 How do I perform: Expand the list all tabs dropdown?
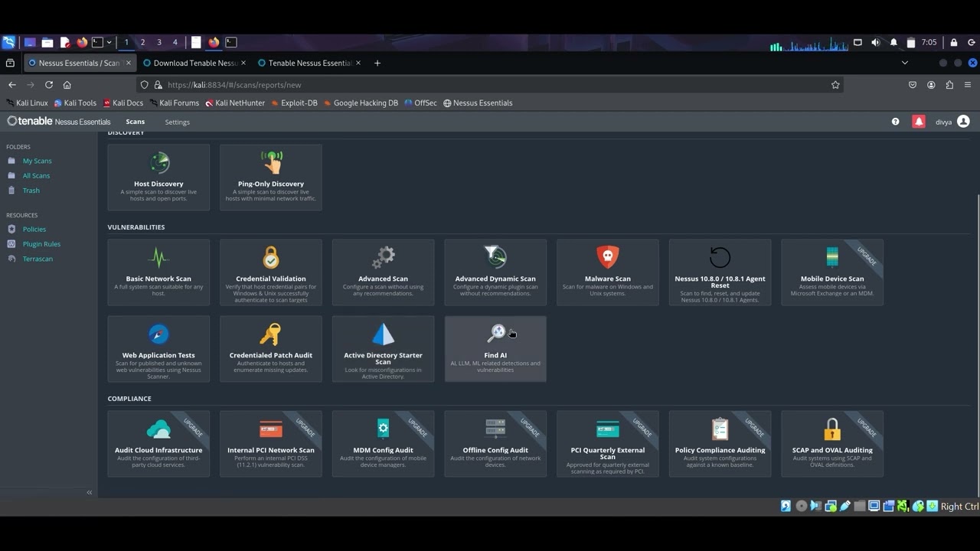905,63
